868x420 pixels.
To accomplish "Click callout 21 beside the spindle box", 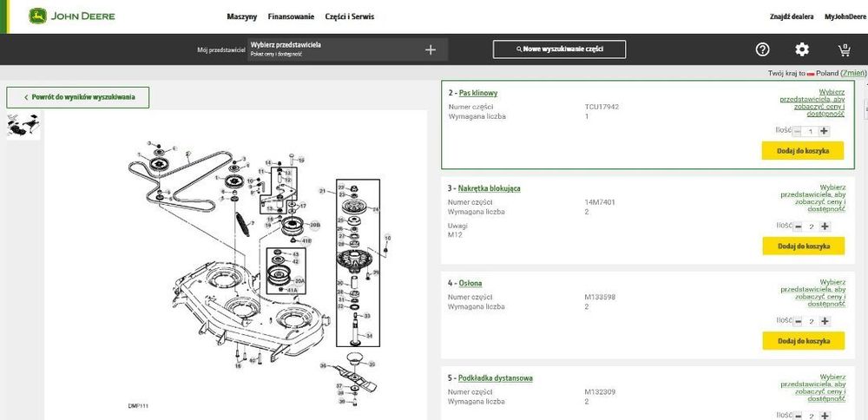I will [322, 191].
